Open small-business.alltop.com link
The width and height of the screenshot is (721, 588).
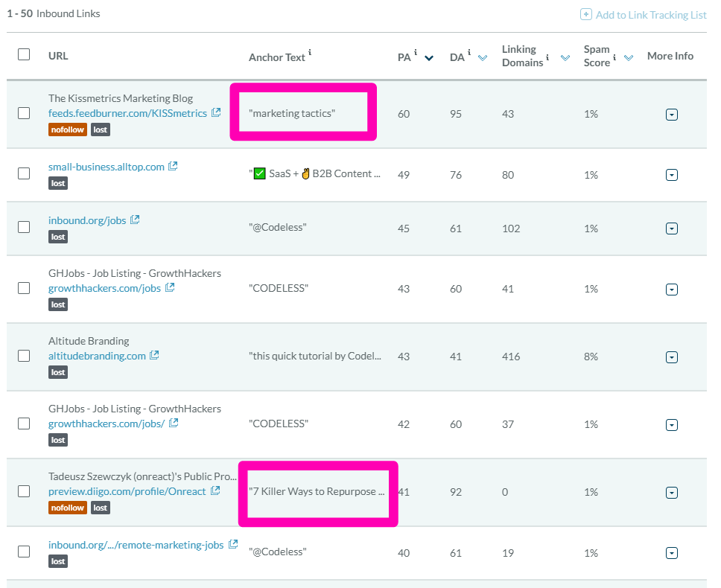point(107,167)
